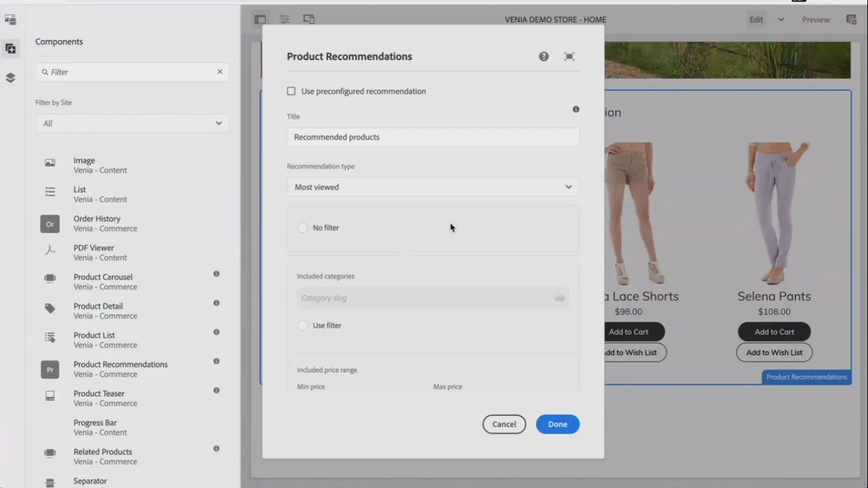This screenshot has width=868, height=488.
Task: Open the Recommendation type dropdown
Action: [433, 187]
